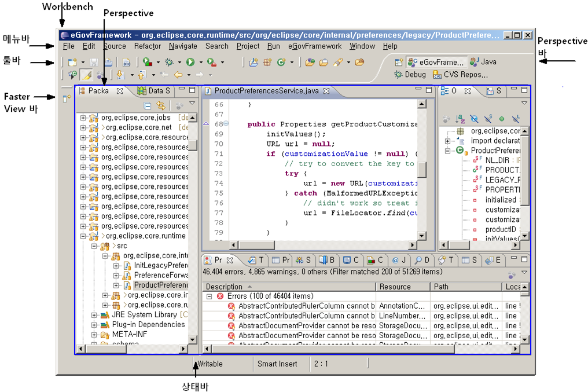The height and width of the screenshot is (392, 588).
Task: Click the editor's vertical scrollbar thumb
Action: (x=422, y=168)
